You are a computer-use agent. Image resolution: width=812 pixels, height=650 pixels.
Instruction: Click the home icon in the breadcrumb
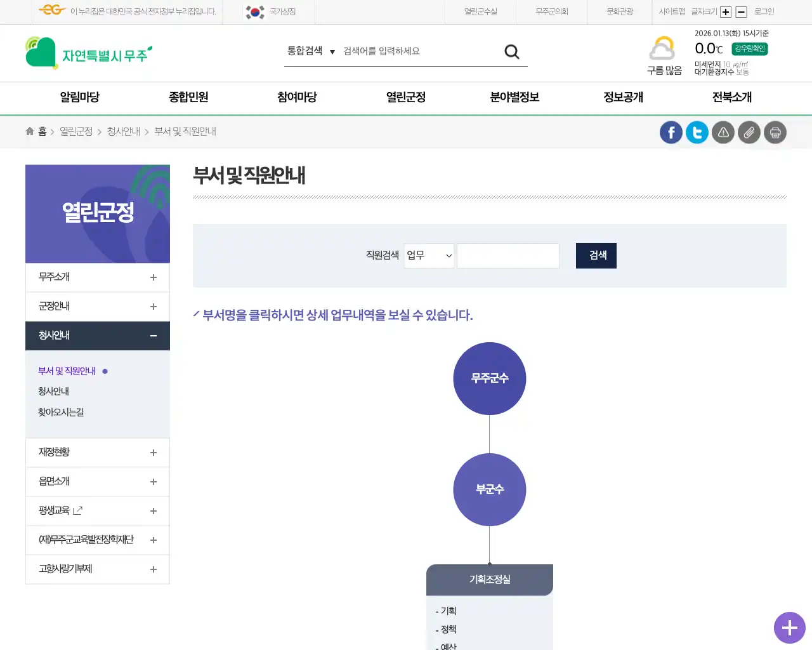tap(29, 131)
